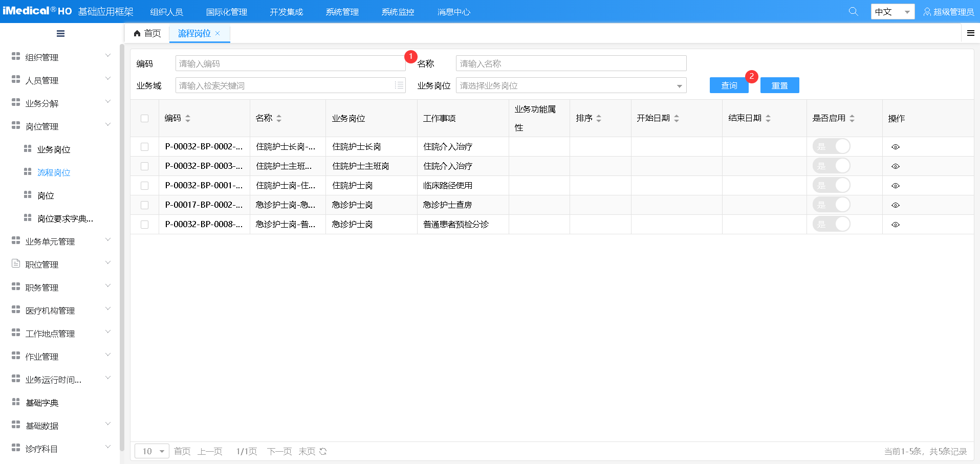Image resolution: width=980 pixels, height=464 pixels.
Task: Open the 系统管理 top menu
Action: (x=342, y=12)
